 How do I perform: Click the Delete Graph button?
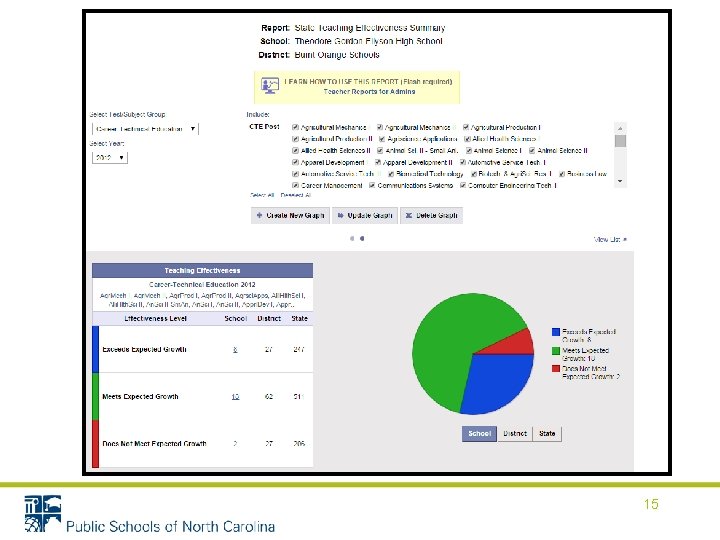pyautogui.click(x=431, y=215)
